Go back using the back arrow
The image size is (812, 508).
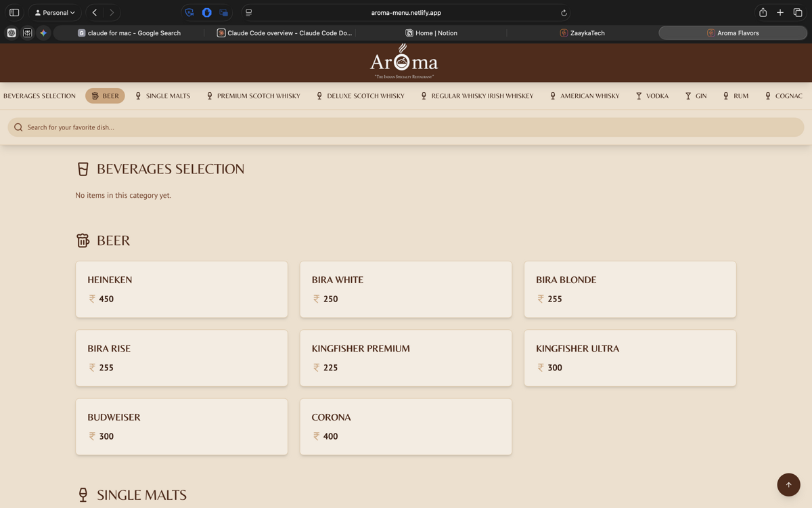tap(95, 13)
